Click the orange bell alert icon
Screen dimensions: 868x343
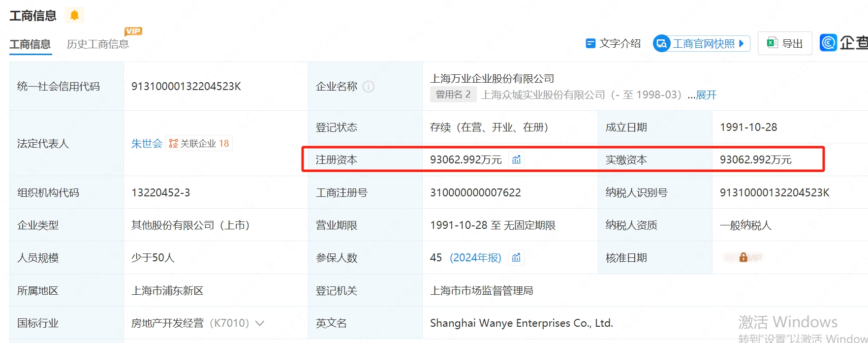74,15
